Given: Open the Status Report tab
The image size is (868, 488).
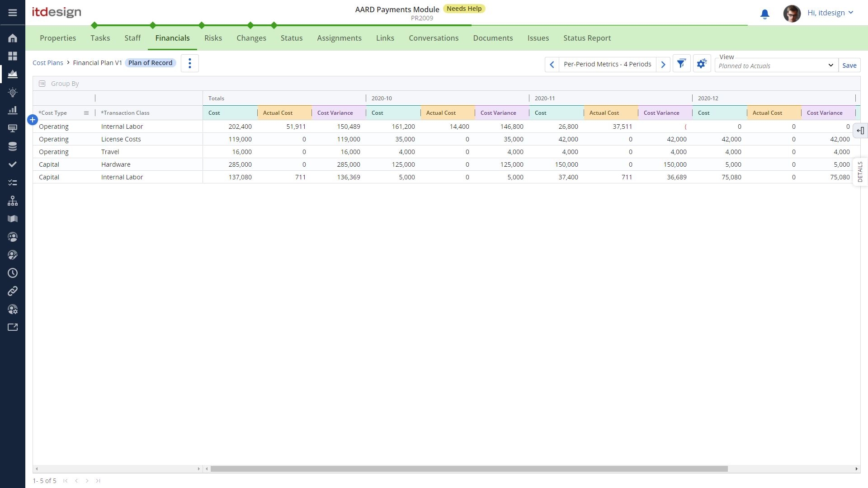Looking at the screenshot, I should (587, 38).
